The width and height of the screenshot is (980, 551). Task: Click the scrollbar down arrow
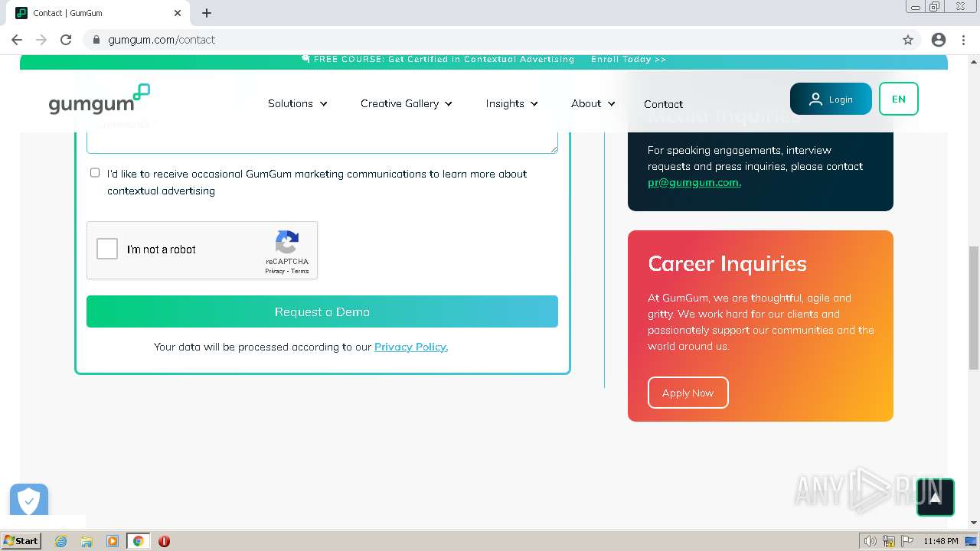click(x=974, y=523)
